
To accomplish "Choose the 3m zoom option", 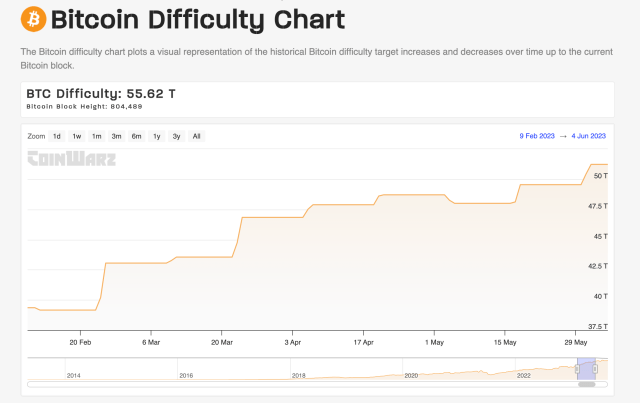I will (116, 136).
